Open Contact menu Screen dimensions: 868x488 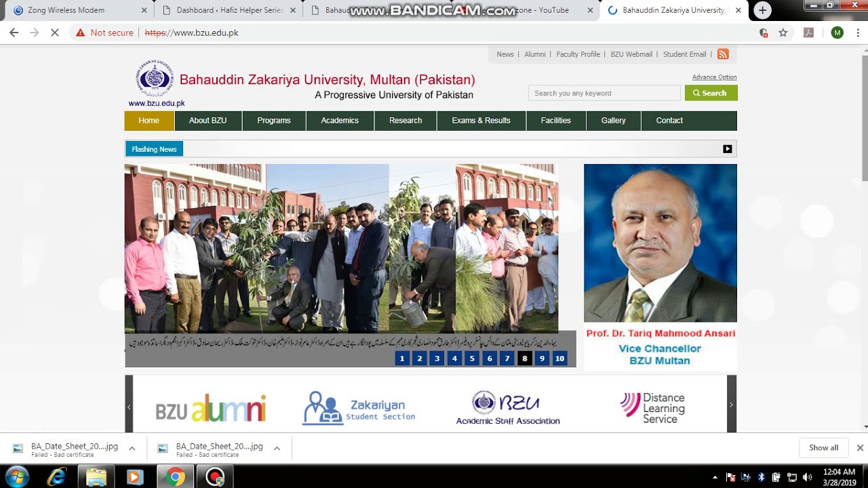coord(669,121)
